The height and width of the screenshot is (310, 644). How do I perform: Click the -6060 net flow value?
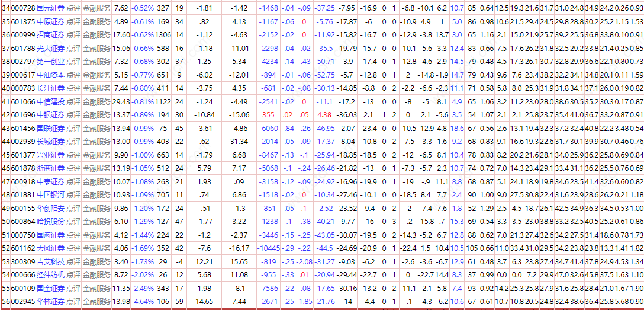click(270, 129)
